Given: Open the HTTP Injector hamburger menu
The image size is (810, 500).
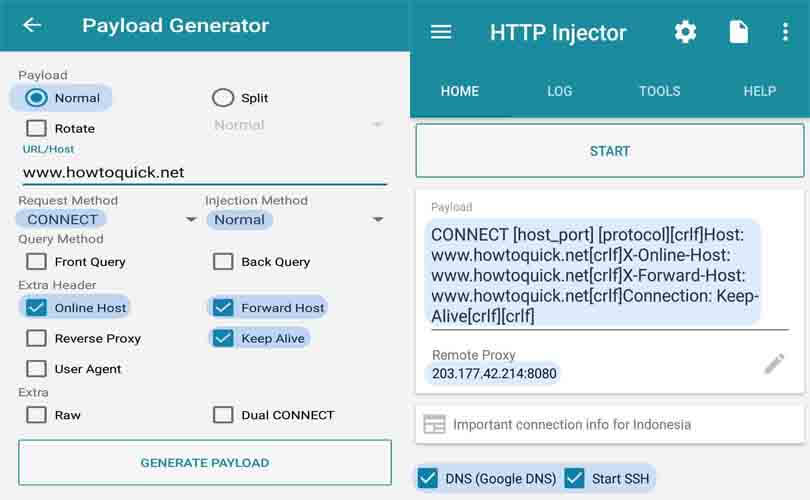Looking at the screenshot, I should (441, 32).
